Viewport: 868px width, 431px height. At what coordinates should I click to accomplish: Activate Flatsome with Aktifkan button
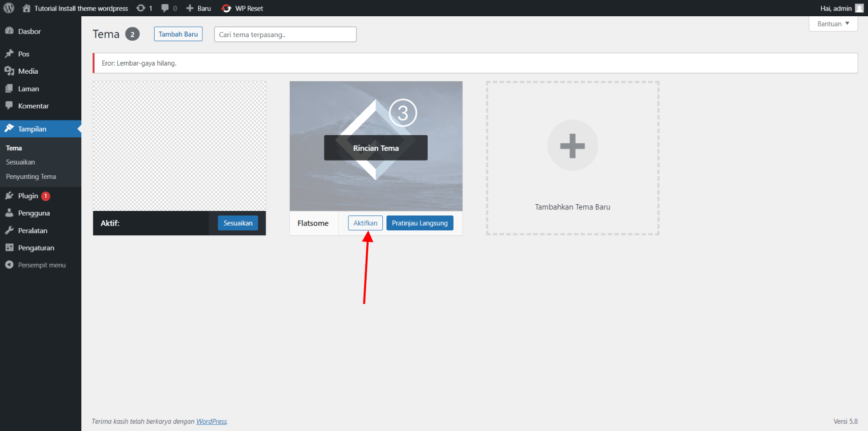(365, 223)
